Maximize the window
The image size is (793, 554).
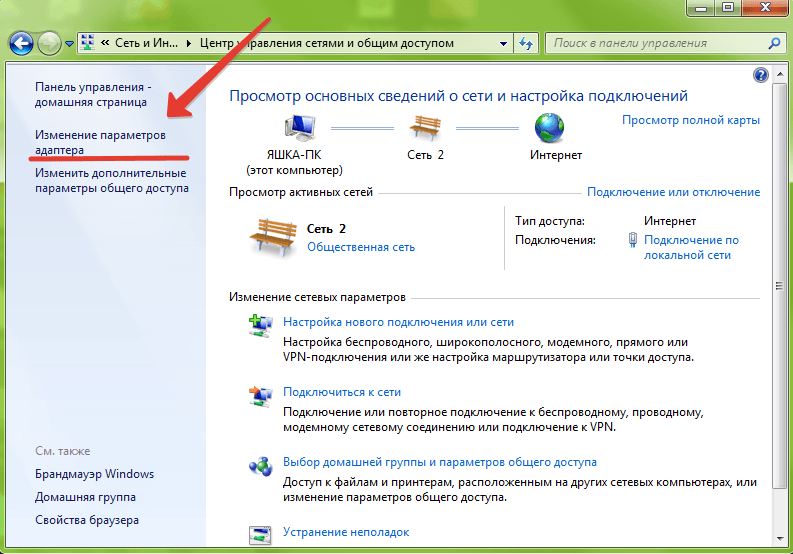click(x=728, y=8)
